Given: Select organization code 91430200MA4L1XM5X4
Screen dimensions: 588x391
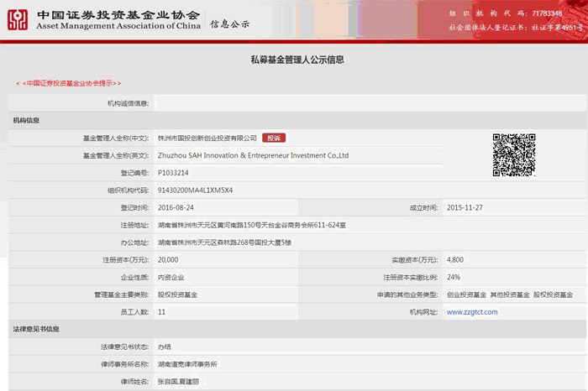Looking at the screenshot, I should (195, 190).
